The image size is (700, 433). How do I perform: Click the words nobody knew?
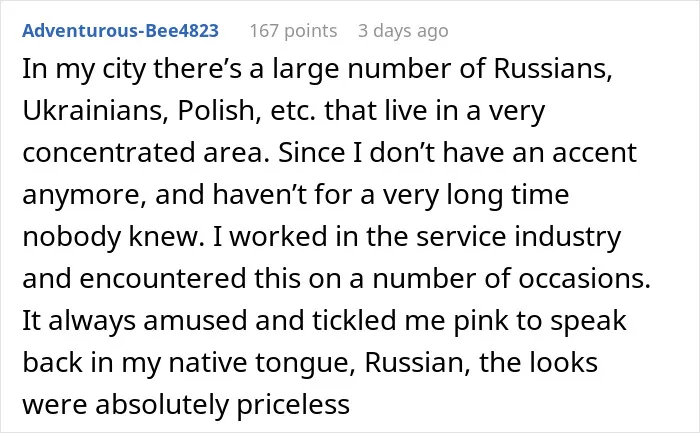[113, 237]
